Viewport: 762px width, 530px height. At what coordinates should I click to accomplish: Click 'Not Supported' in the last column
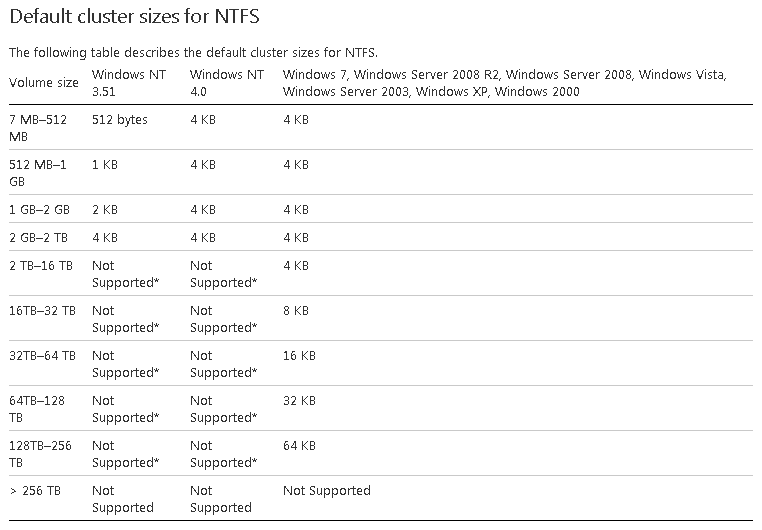(x=327, y=491)
